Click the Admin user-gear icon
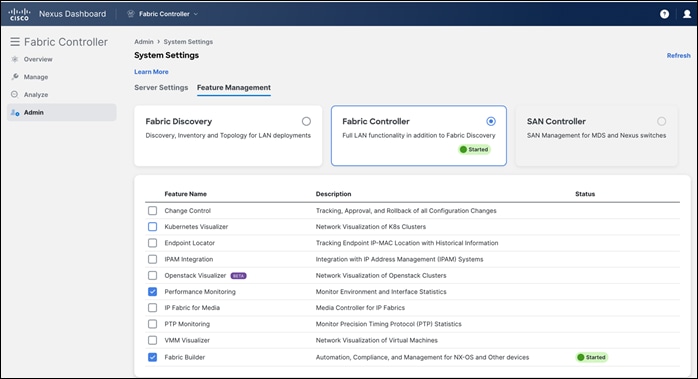 15,112
